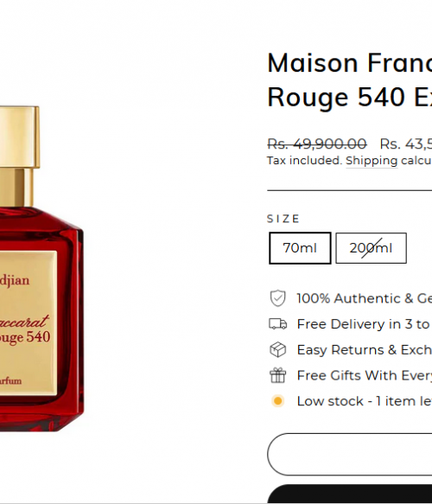This screenshot has height=504, width=432.
Task: Click the SIZE label heading
Action: pos(283,219)
